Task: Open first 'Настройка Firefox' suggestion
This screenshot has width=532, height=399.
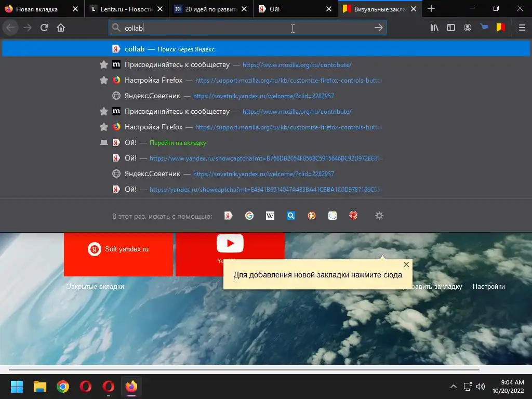Action: (266, 80)
